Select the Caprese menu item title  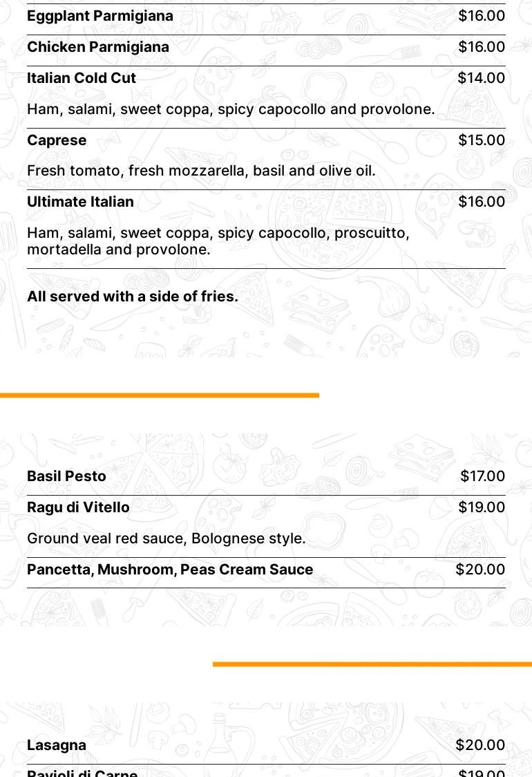point(57,140)
